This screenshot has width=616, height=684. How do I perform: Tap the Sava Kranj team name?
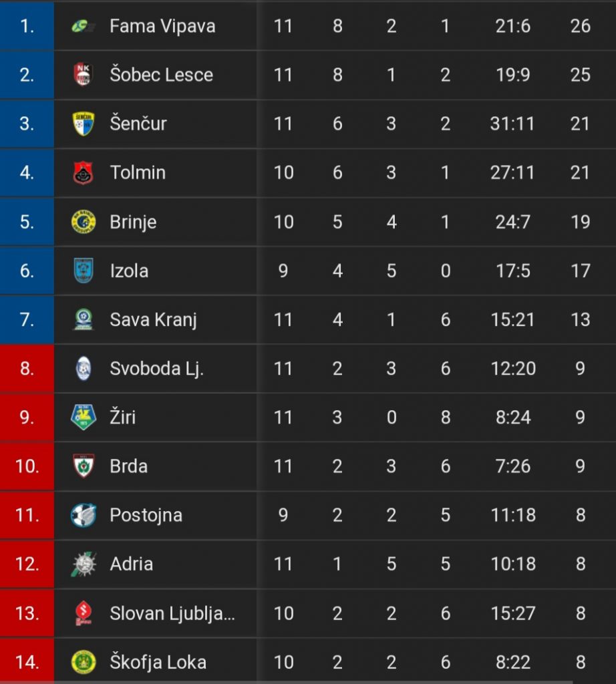pyautogui.click(x=153, y=320)
